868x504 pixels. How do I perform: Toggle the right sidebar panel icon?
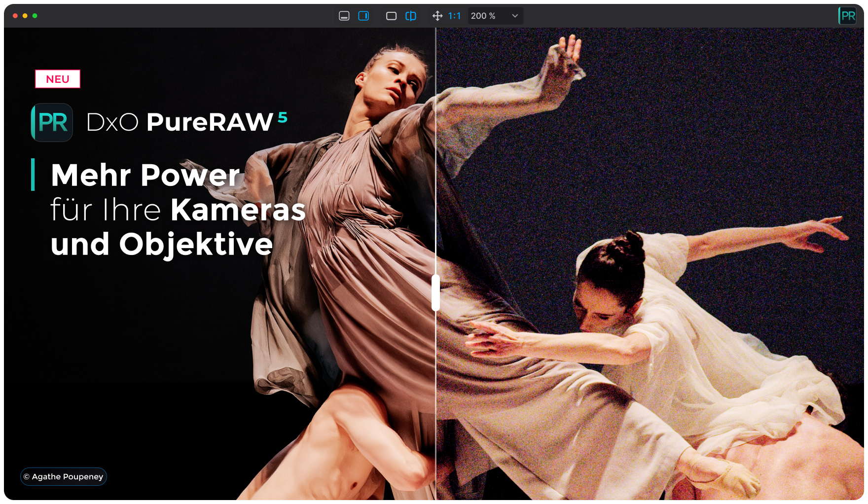363,16
